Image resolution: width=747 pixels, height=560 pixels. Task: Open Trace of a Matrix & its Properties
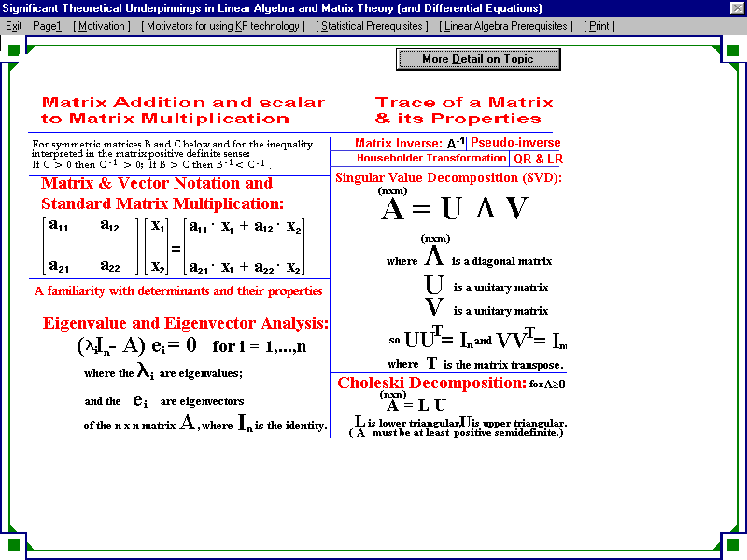pos(464,110)
